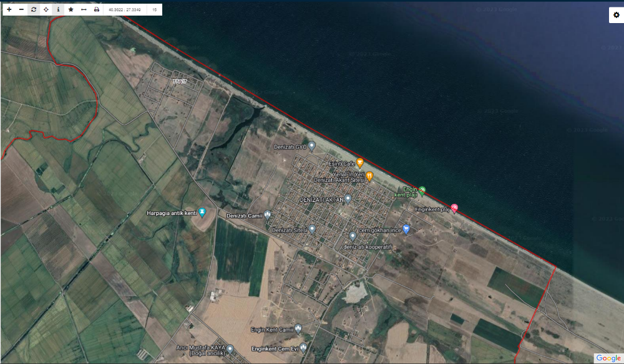Click the print map icon
This screenshot has height=364, width=624.
pyautogui.click(x=96, y=9)
